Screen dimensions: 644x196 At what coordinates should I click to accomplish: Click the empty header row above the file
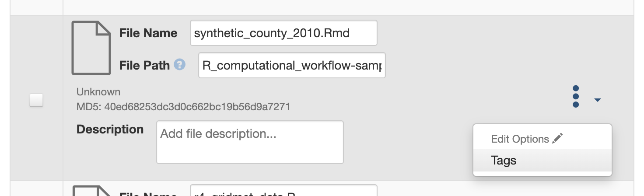(x=348, y=7)
